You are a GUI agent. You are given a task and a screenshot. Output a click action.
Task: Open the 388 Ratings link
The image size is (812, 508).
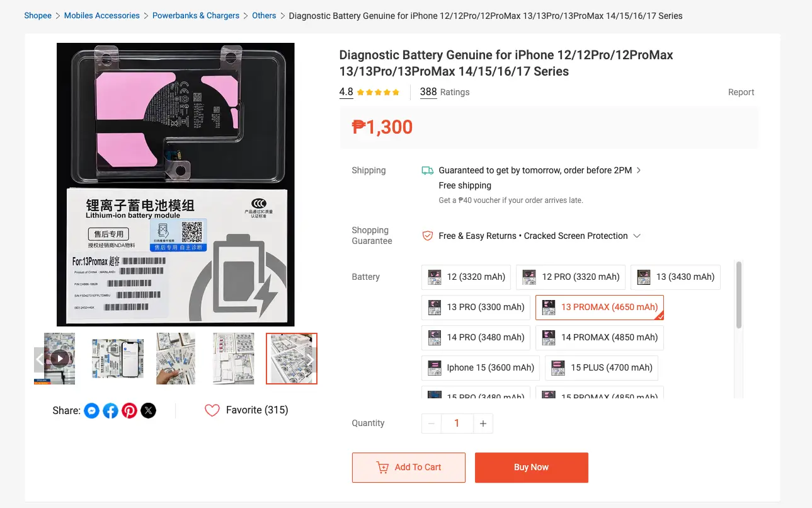445,92
